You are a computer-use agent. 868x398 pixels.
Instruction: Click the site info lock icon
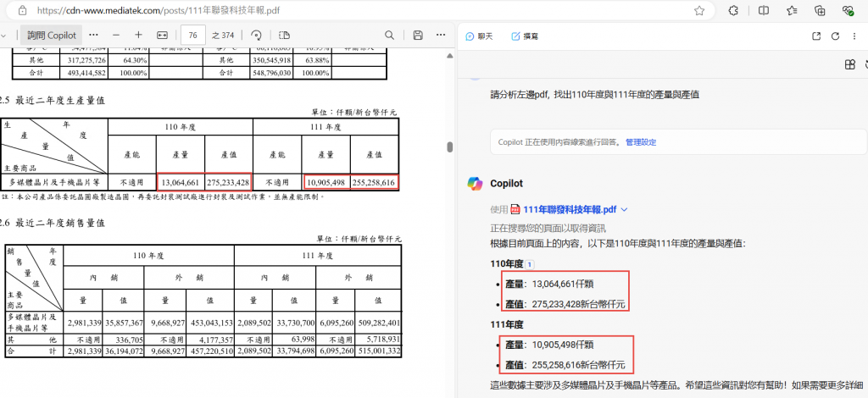[22, 10]
